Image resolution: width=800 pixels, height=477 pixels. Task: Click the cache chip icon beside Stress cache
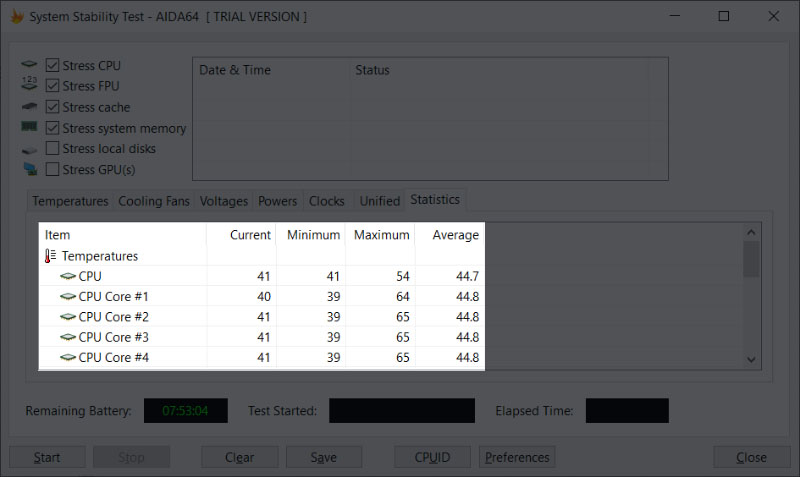(29, 107)
